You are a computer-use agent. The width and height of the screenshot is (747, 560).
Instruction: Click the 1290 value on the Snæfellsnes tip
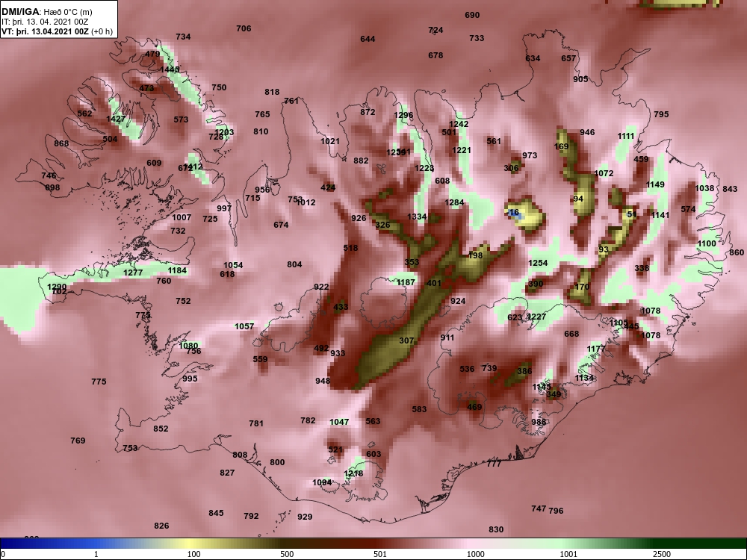[58, 287]
